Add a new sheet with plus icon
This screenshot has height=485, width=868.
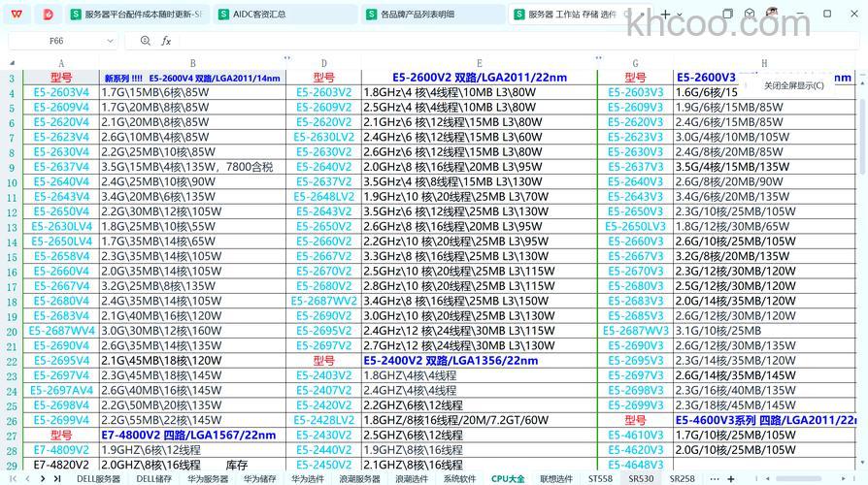(x=729, y=478)
